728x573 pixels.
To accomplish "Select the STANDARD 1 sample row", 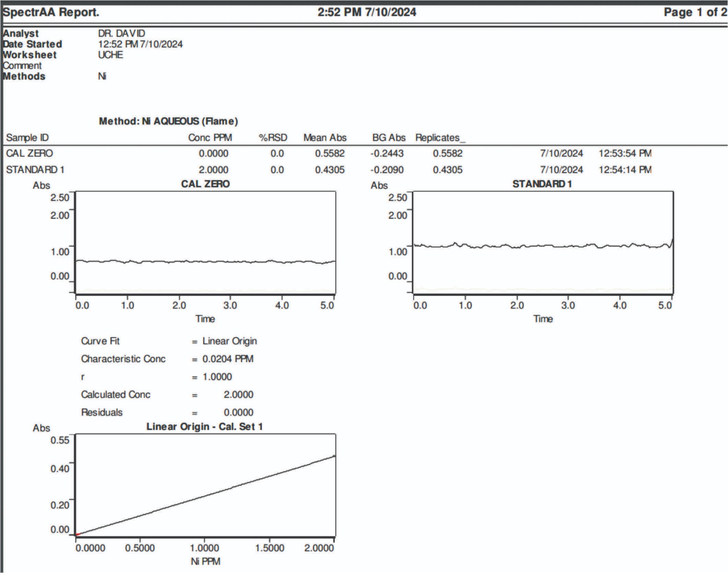I will click(x=35, y=170).
